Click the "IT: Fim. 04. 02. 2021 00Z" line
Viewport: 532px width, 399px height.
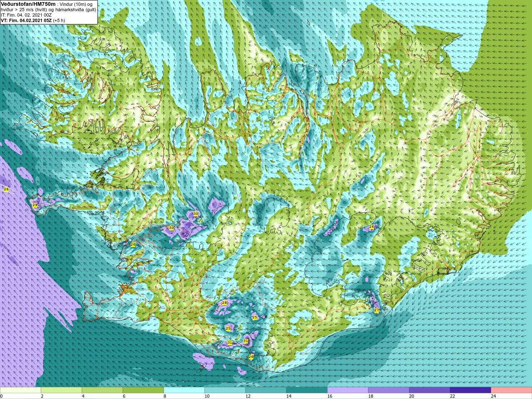pyautogui.click(x=26, y=15)
